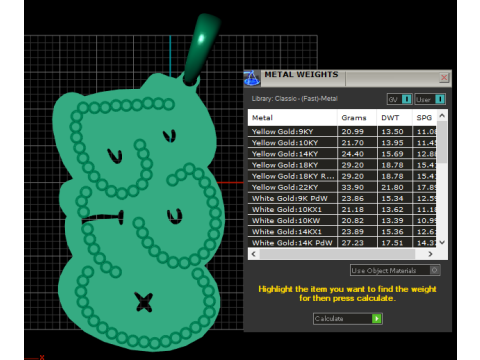480x360 pixels.
Task: Click the 20.99 grams value
Action: (352, 131)
